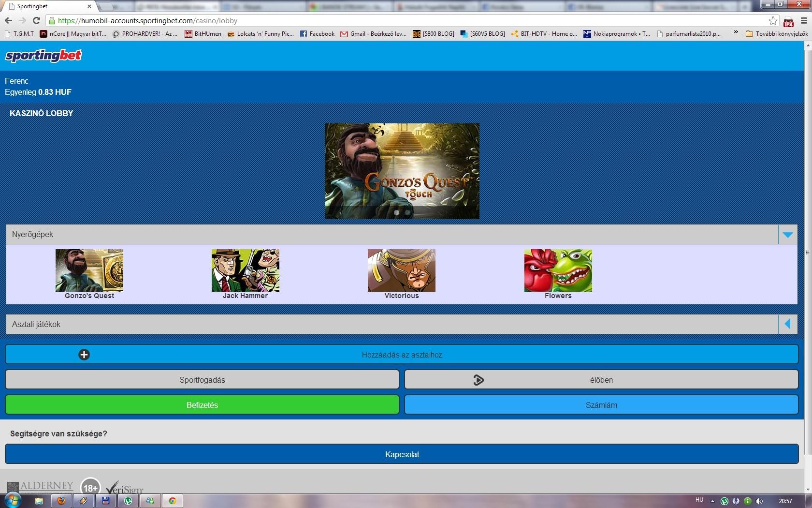
Task: Open the Chrome menu icon
Action: (x=804, y=21)
